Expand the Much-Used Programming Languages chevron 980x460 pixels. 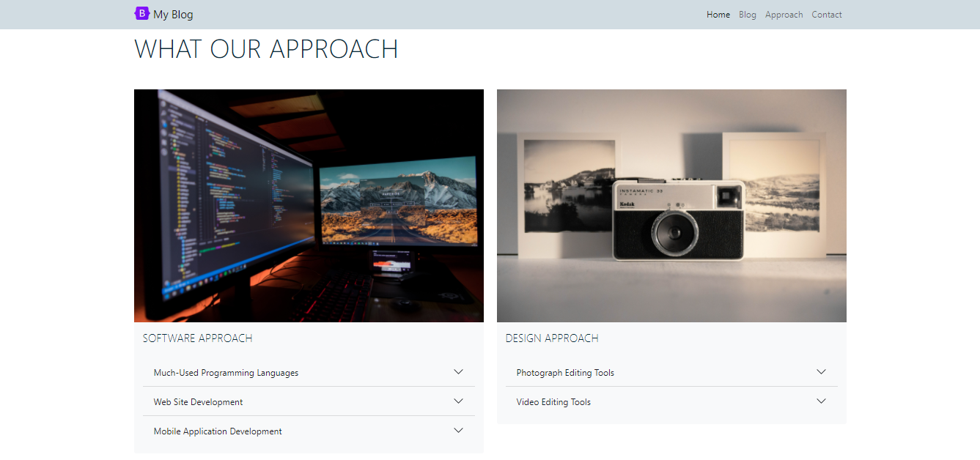click(458, 371)
